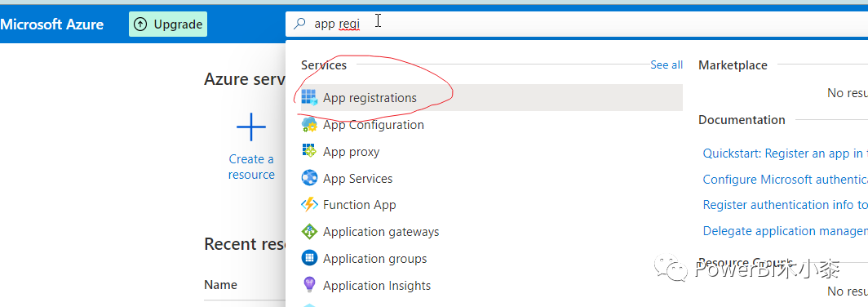Click the App registrations icon
Screen dimensions: 868x307
309,97
